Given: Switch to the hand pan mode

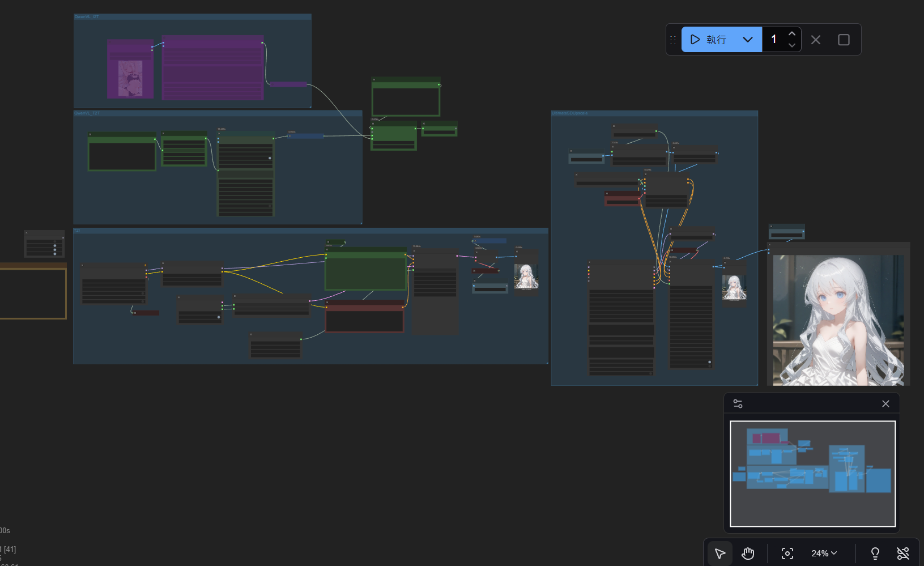Looking at the screenshot, I should [748, 554].
